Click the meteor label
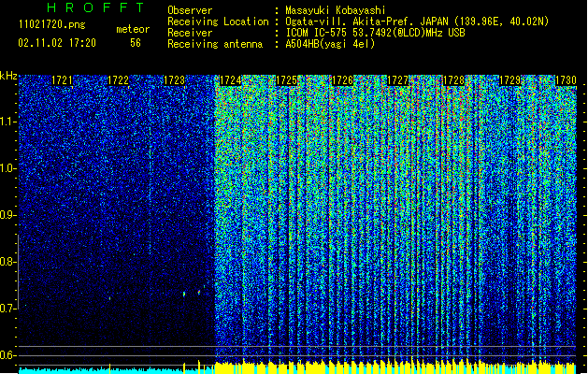Viewport: 588px width, 374px height. coord(133,29)
